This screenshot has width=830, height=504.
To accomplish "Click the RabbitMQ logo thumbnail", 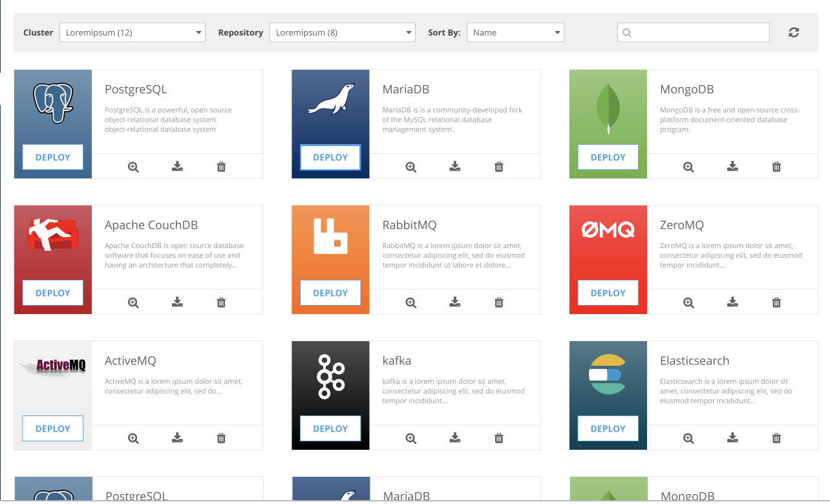I will pos(330,235).
